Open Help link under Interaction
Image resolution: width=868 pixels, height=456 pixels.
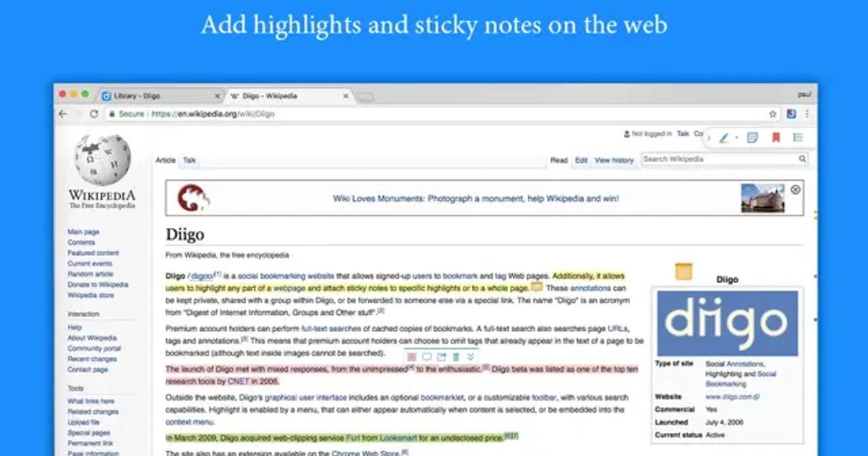75,327
